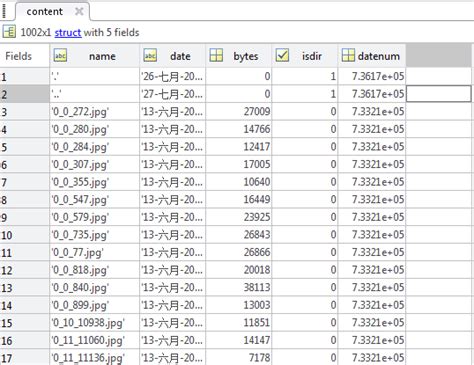This screenshot has height=365, width=474.
Task: Click the bytes cell showing 27009
Action: tap(239, 112)
